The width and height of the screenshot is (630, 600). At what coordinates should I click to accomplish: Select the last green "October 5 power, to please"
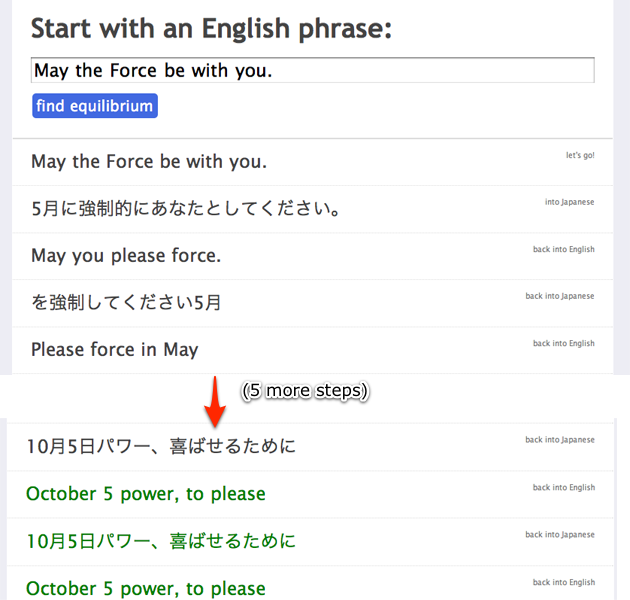(x=146, y=588)
